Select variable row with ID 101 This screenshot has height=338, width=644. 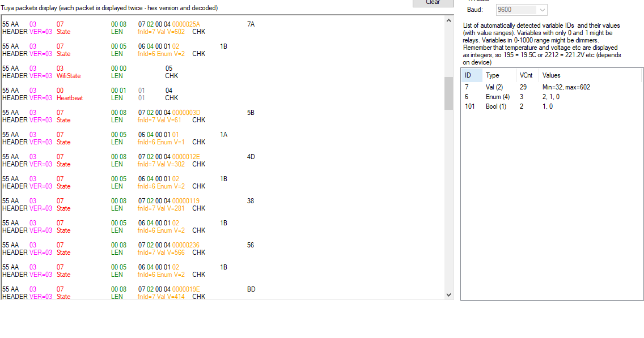551,106
